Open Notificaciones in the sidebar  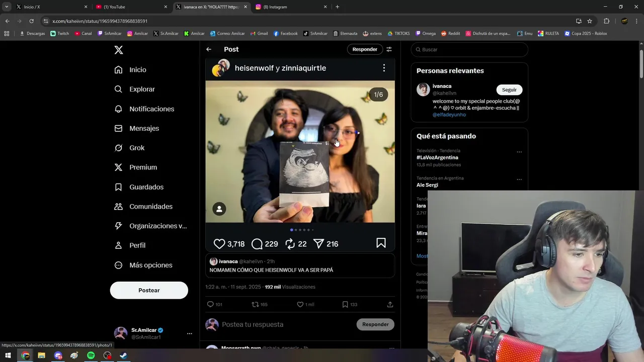pos(144,109)
